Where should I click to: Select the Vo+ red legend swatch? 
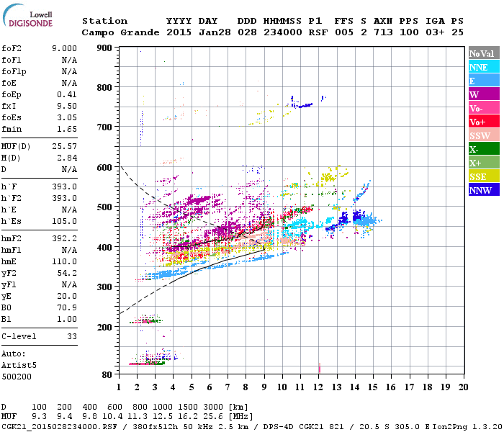484,122
